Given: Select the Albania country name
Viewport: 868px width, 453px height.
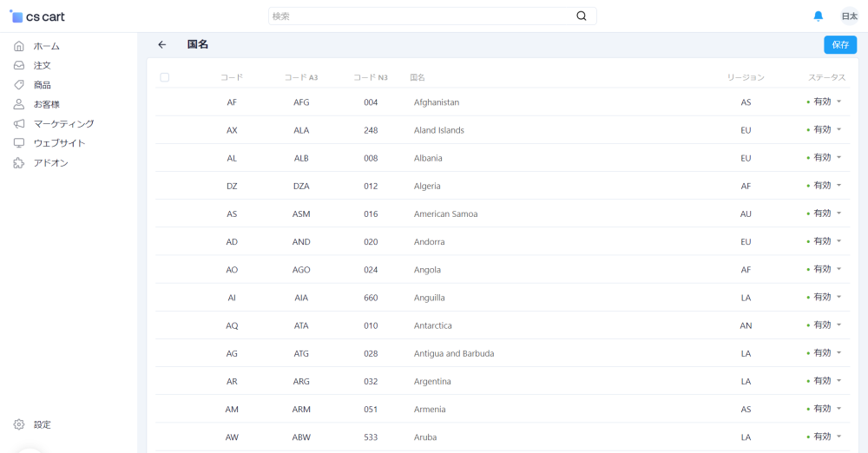Looking at the screenshot, I should (x=428, y=159).
